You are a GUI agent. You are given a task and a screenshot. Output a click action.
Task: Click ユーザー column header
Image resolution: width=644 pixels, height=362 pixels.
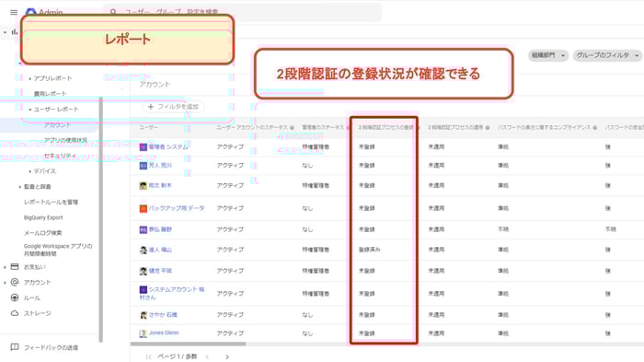(x=148, y=127)
